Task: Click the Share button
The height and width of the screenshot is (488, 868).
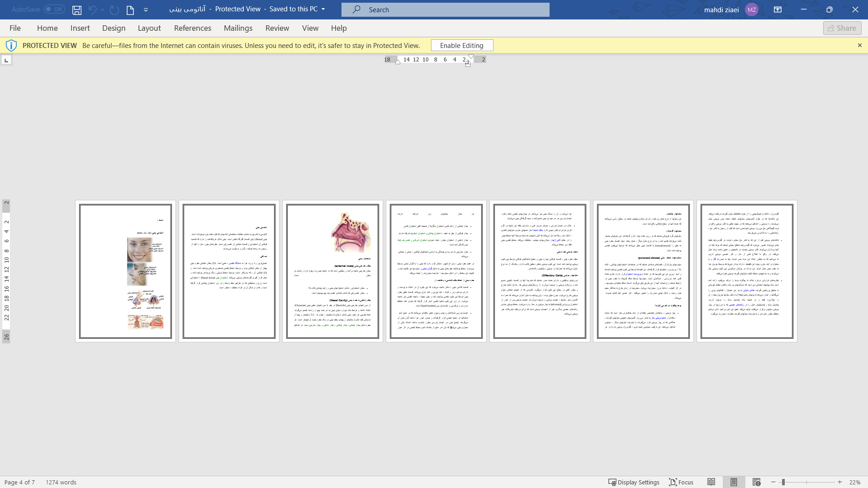Action: [x=842, y=28]
